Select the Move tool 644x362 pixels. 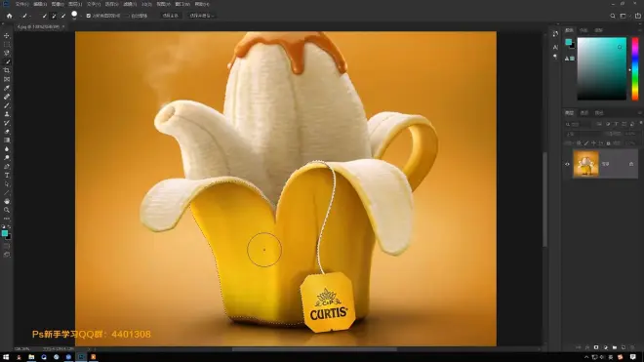point(7,36)
